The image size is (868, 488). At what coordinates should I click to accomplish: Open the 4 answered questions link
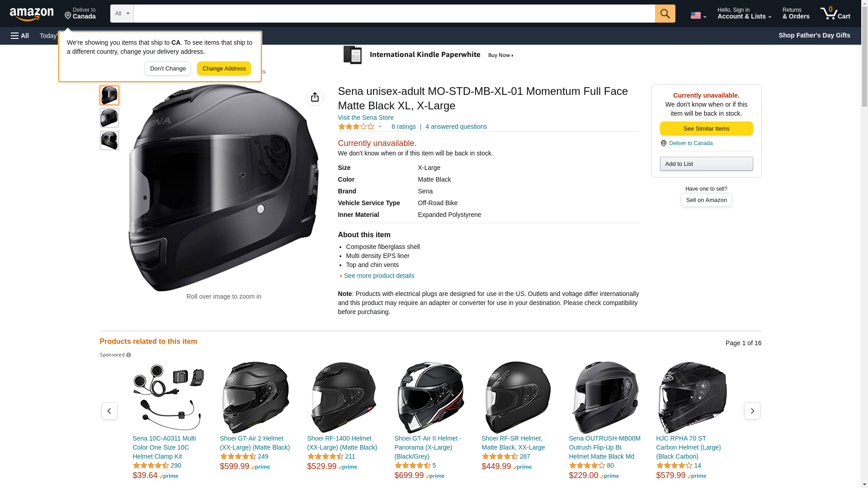[456, 127]
